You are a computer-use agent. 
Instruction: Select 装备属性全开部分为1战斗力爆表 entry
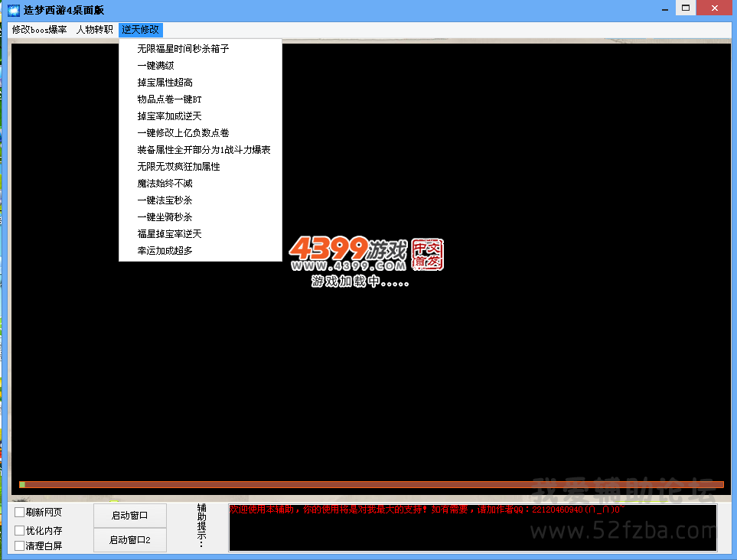coord(201,150)
